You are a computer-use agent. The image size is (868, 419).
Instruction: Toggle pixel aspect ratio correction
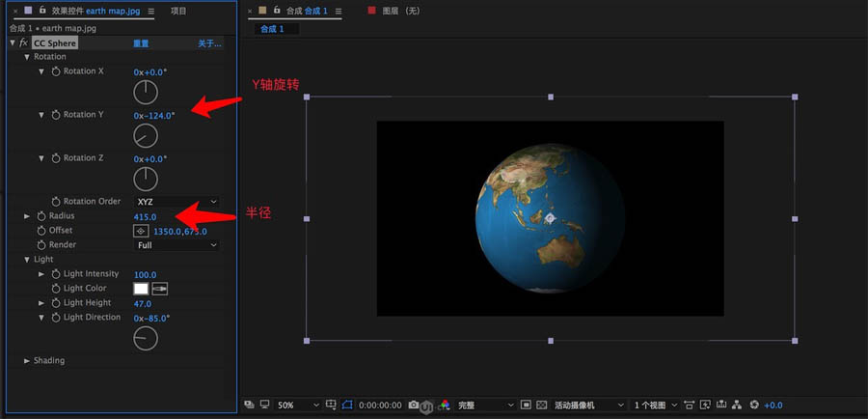click(x=690, y=405)
